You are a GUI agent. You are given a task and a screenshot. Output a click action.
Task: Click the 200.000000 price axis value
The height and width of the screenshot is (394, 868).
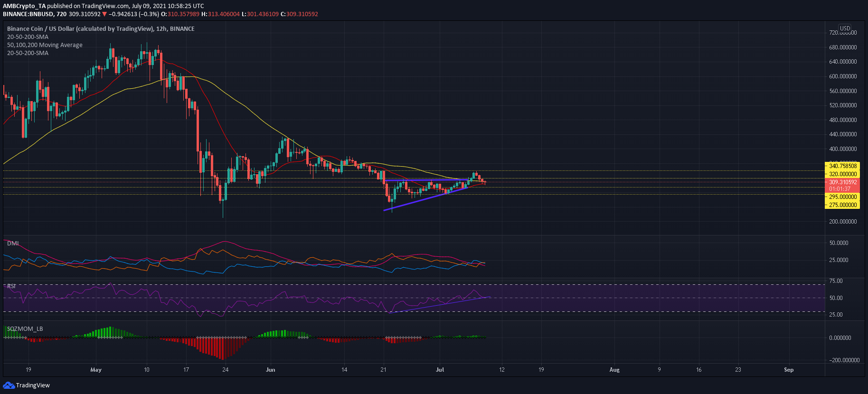click(x=843, y=222)
